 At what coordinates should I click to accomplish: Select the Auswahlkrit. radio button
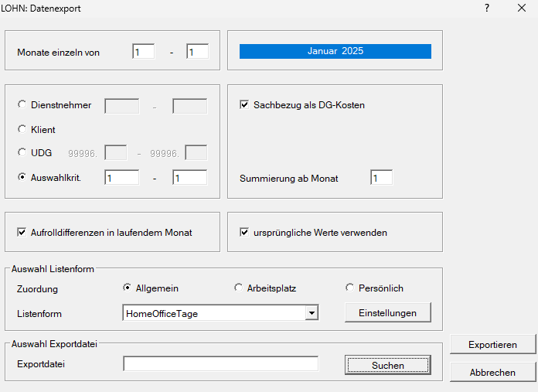pos(22,177)
